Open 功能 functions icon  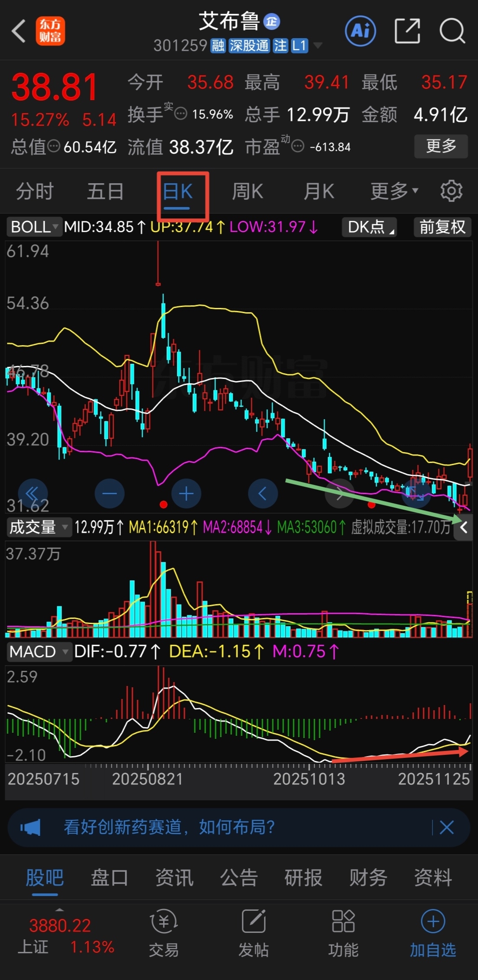point(343,933)
